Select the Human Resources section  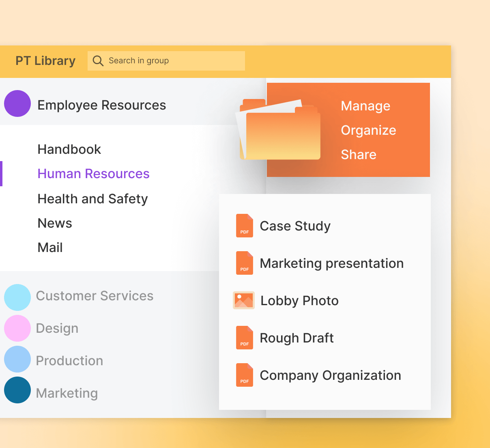click(93, 173)
